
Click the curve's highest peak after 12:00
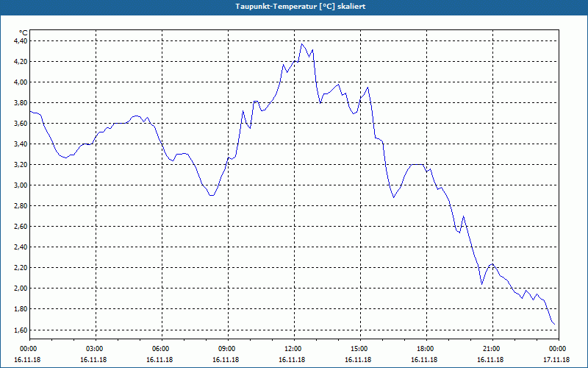tap(302, 44)
